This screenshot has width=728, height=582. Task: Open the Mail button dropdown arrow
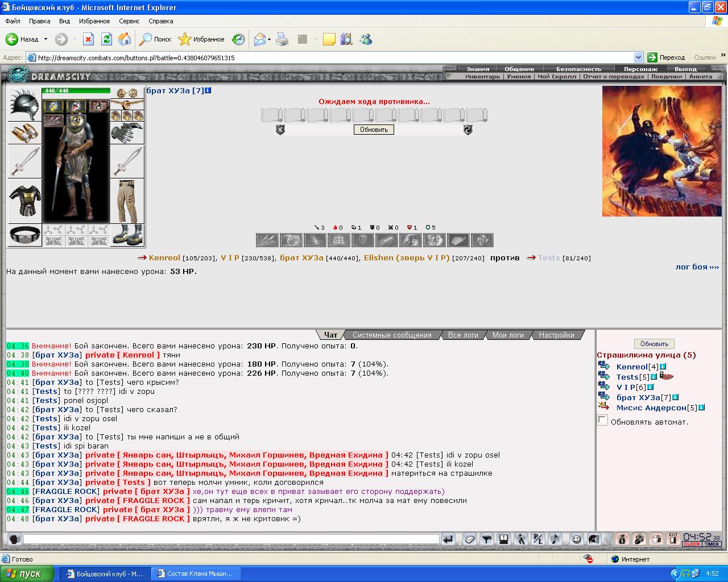(269, 39)
